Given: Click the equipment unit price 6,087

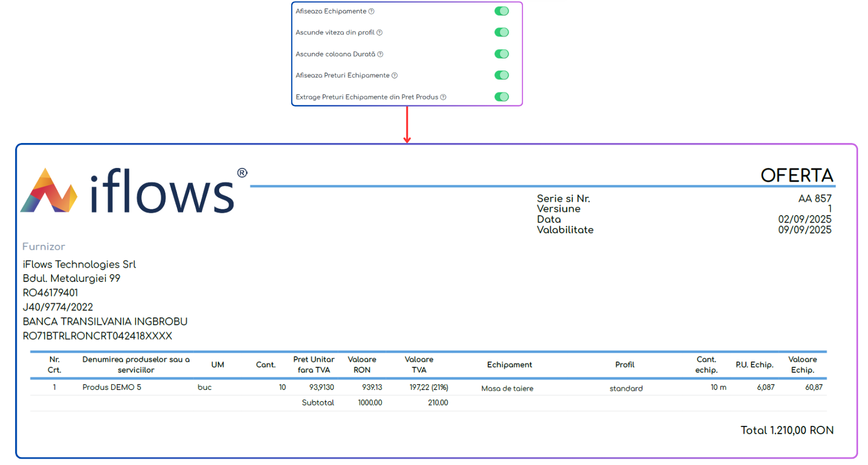Looking at the screenshot, I should 766,387.
